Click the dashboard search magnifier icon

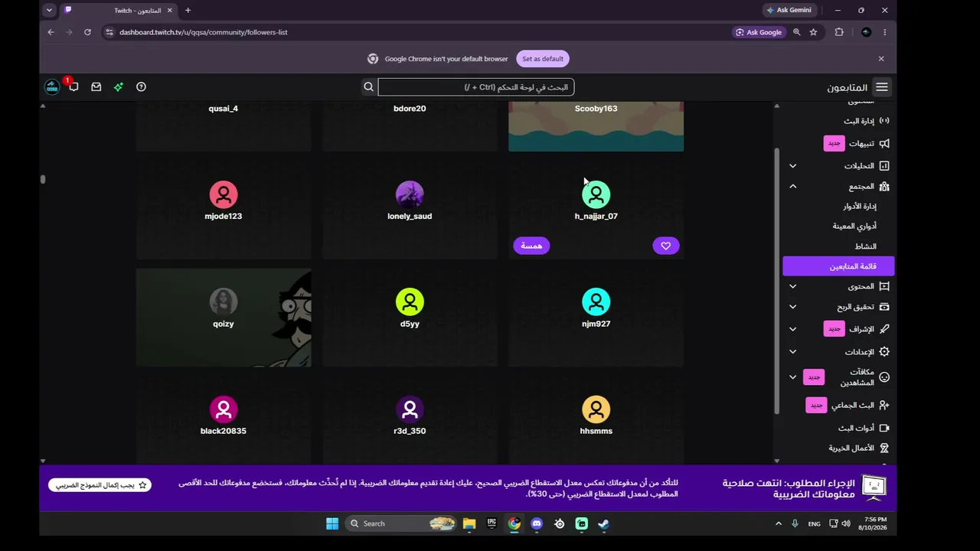[x=368, y=87]
